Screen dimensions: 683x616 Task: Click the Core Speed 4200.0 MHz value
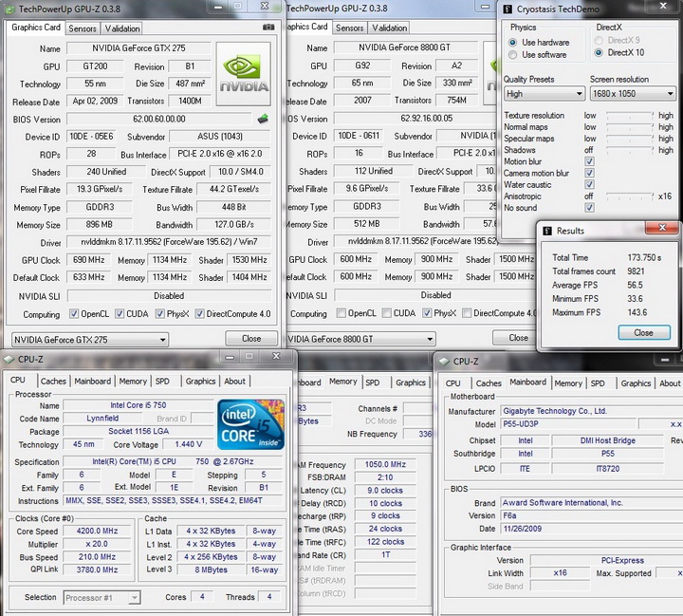pyautogui.click(x=97, y=531)
